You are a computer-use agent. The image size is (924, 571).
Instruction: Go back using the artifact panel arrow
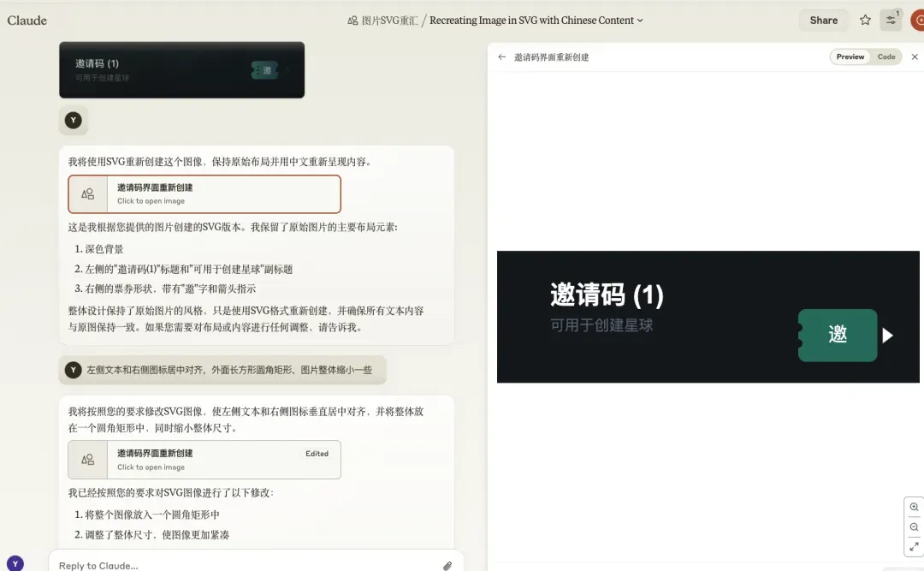501,57
